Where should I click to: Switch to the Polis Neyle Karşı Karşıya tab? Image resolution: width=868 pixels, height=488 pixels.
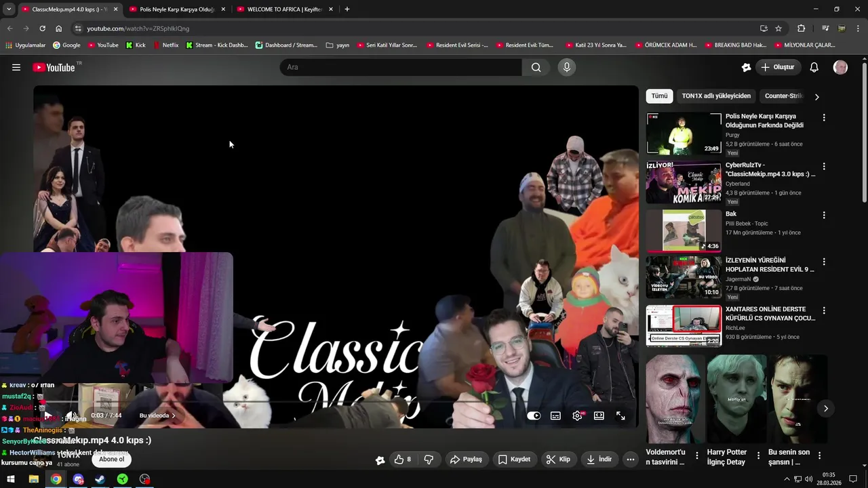tap(176, 9)
